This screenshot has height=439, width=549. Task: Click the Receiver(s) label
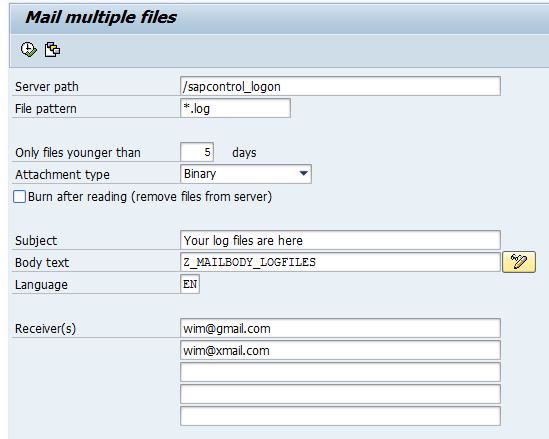pos(46,328)
